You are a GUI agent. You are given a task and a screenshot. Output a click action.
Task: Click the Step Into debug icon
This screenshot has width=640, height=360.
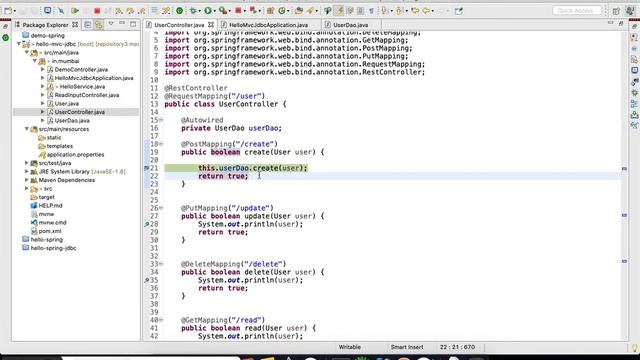[x=118, y=11]
